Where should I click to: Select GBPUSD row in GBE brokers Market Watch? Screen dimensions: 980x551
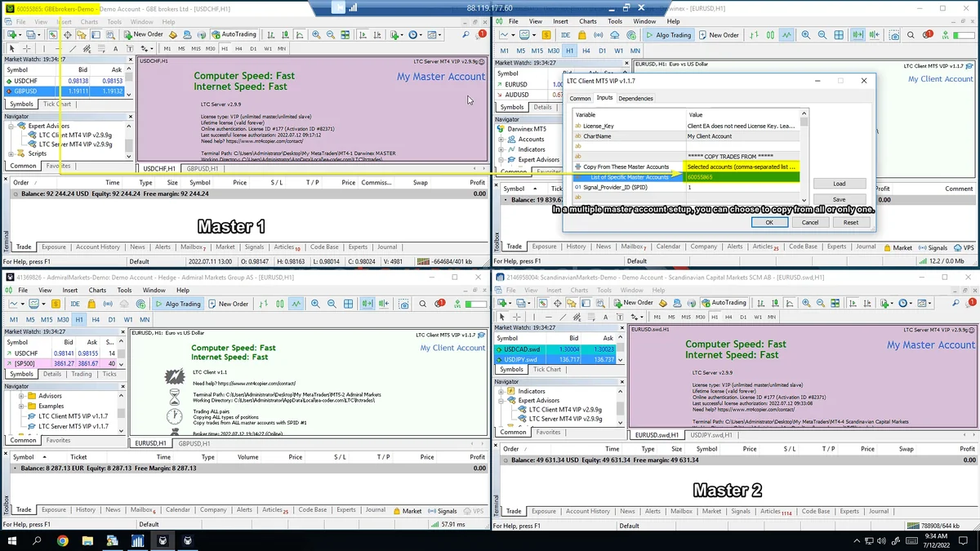[64, 91]
